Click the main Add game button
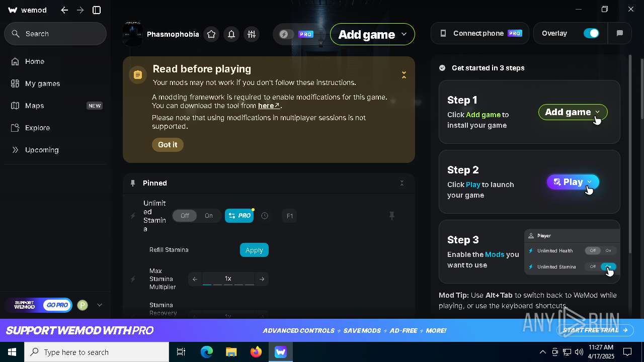Viewport: 644px width, 362px height. tap(372, 34)
